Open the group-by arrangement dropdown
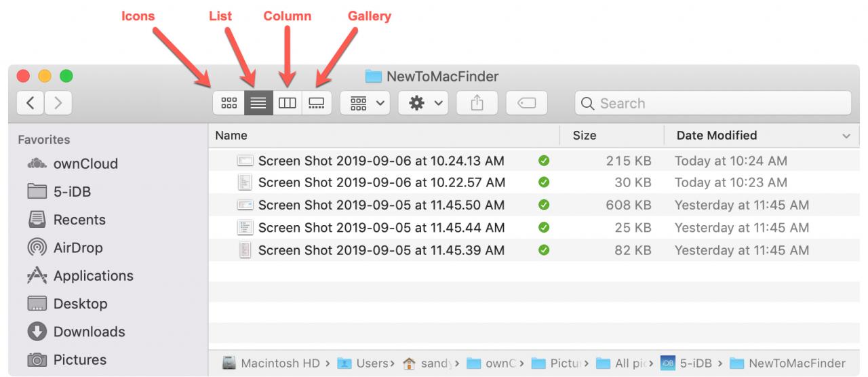This screenshot has height=377, width=868. coord(365,103)
